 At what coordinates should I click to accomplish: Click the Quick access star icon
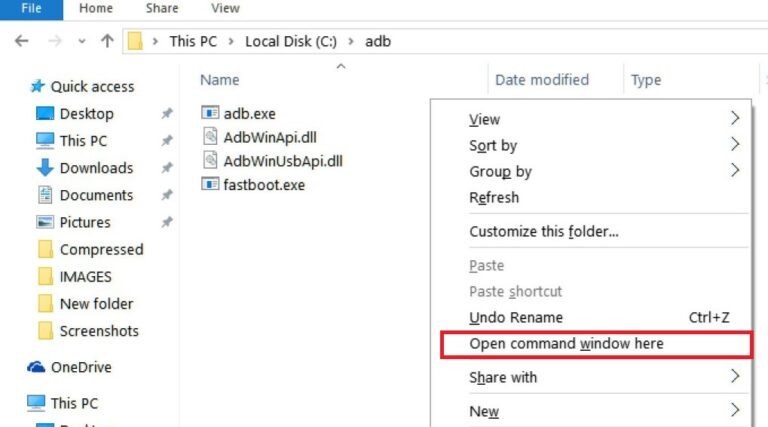coord(37,87)
